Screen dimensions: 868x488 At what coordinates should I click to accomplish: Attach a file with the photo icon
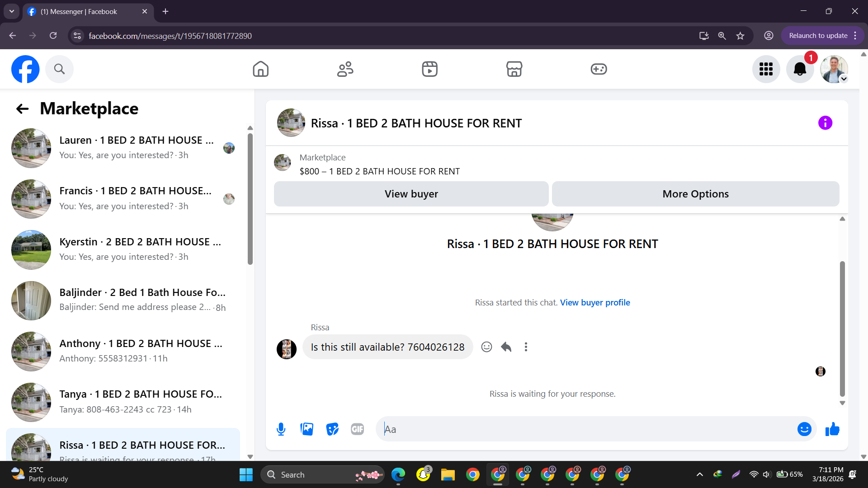coord(307,429)
